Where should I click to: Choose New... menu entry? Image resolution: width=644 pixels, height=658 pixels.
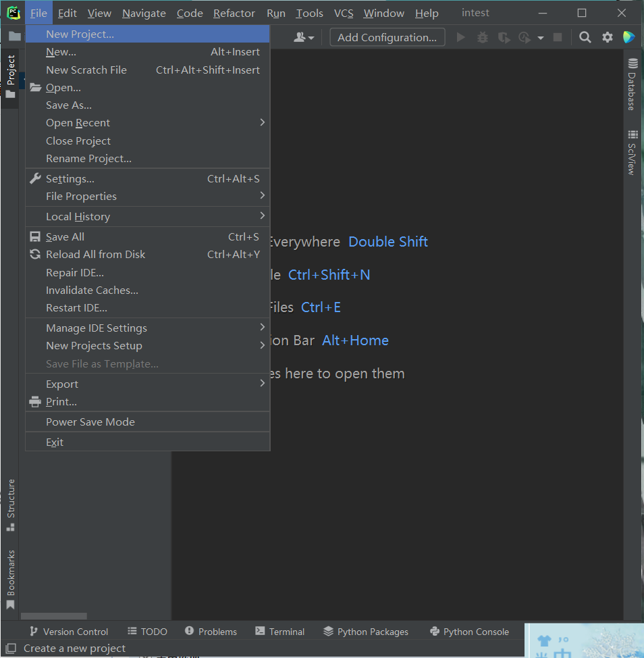click(x=147, y=52)
